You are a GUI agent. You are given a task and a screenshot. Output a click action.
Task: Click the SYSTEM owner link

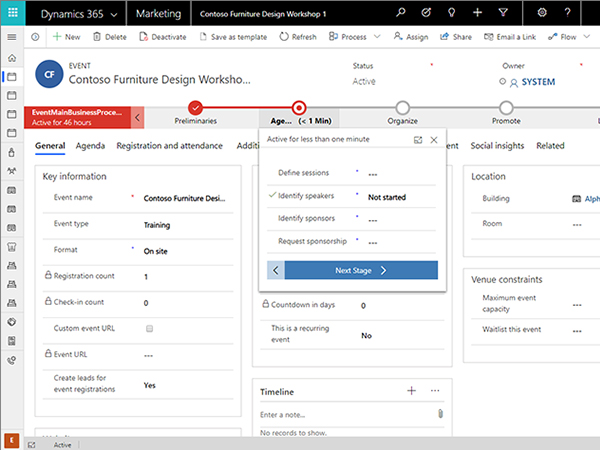(x=538, y=82)
